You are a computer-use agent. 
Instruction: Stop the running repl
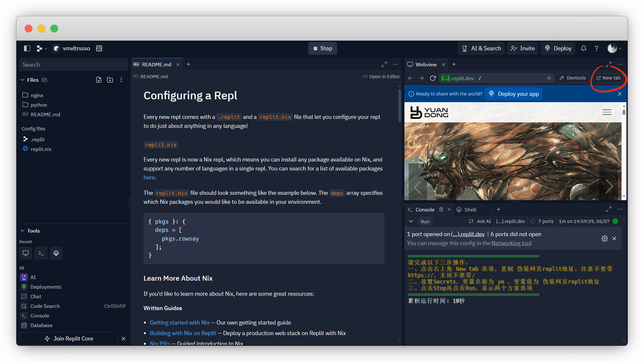click(x=322, y=48)
